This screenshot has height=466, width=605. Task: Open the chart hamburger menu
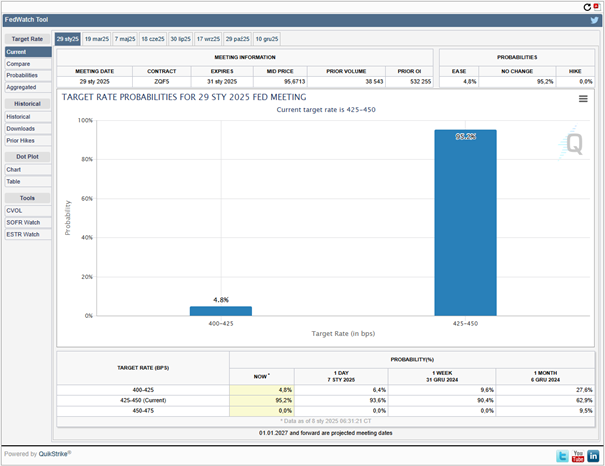click(583, 99)
